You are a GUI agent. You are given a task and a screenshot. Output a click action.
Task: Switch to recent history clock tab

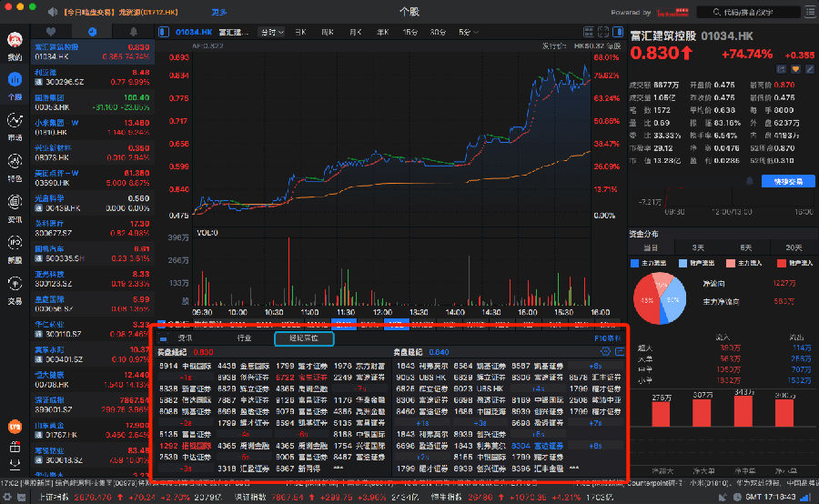pos(93,32)
